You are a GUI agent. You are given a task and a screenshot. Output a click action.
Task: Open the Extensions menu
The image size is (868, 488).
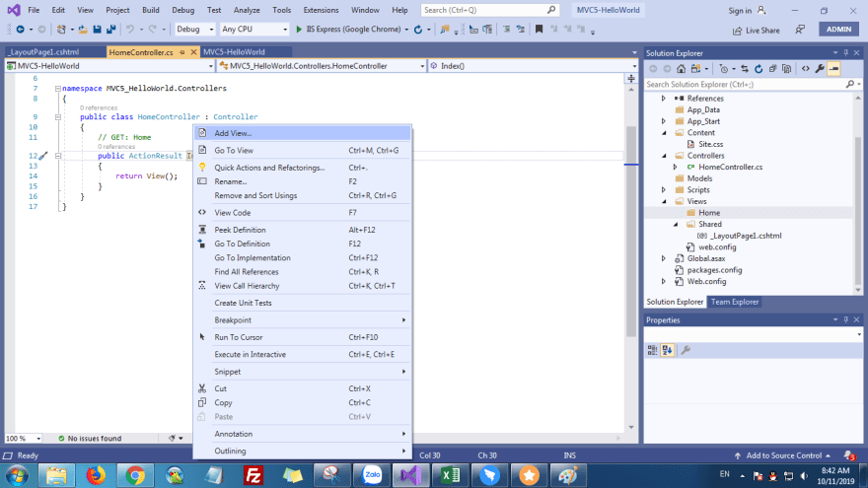click(321, 10)
